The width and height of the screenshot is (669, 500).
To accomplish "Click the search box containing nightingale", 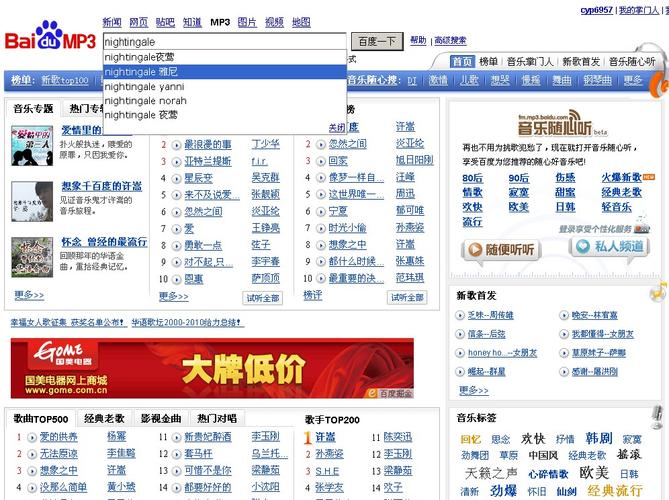I will (x=224, y=42).
